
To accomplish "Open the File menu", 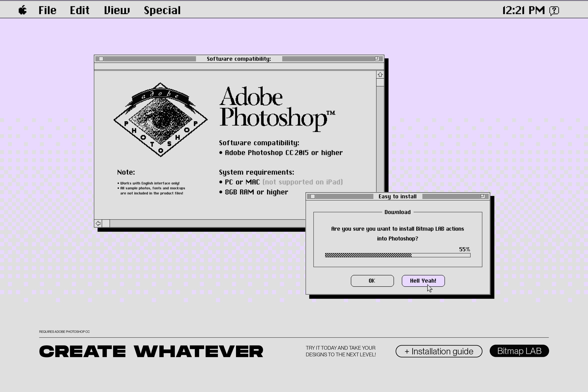I will (x=47, y=10).
